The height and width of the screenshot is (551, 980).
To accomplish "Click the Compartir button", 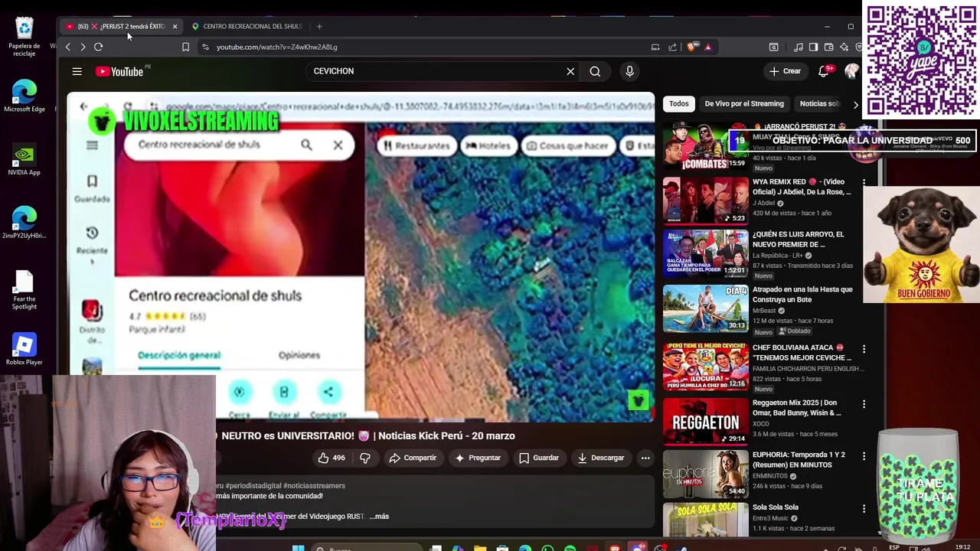I will coord(413,458).
